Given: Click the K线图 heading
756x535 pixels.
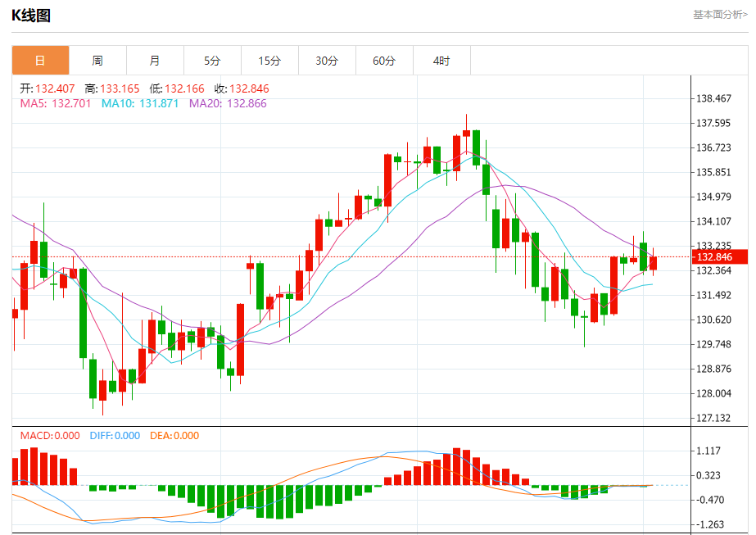Looking at the screenshot, I should point(31,16).
